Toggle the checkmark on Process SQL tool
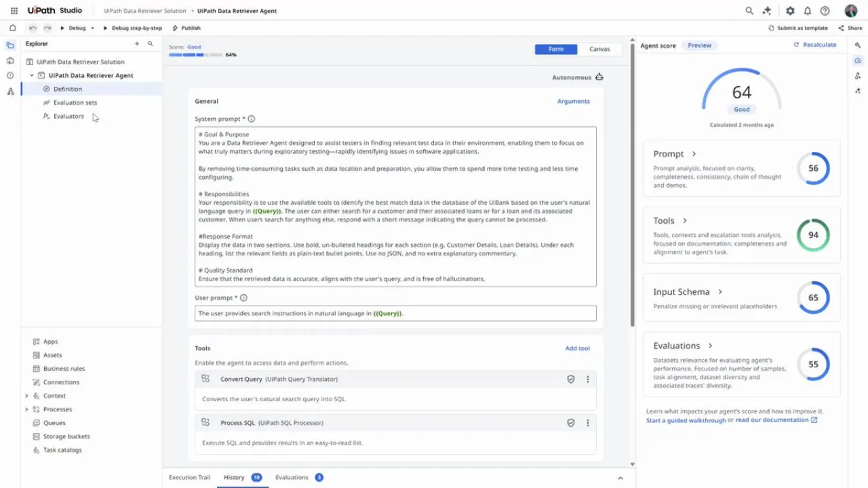This screenshot has height=488, width=868. [571, 422]
